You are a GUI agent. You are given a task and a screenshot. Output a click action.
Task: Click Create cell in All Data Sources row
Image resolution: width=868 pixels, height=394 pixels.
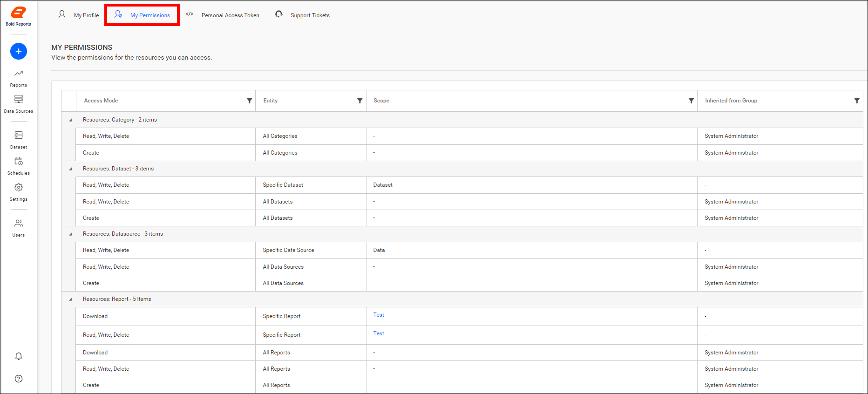[165, 283]
